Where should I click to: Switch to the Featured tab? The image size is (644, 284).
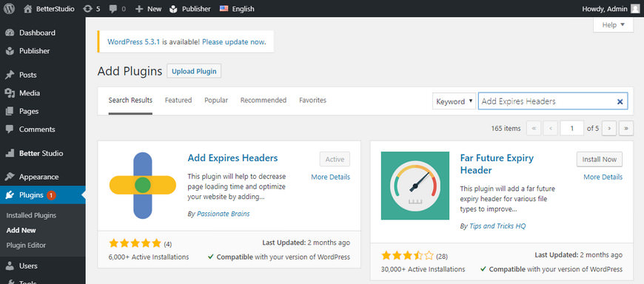[178, 100]
